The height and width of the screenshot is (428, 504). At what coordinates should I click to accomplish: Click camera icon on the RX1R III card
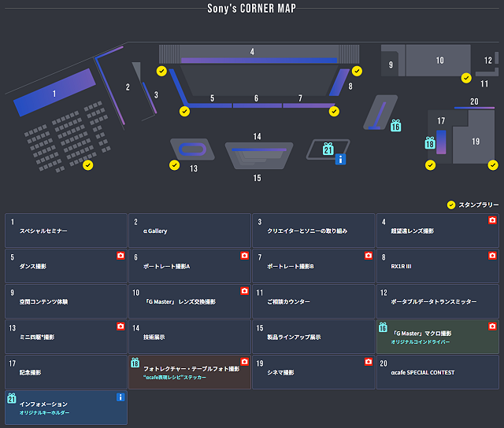[492, 256]
